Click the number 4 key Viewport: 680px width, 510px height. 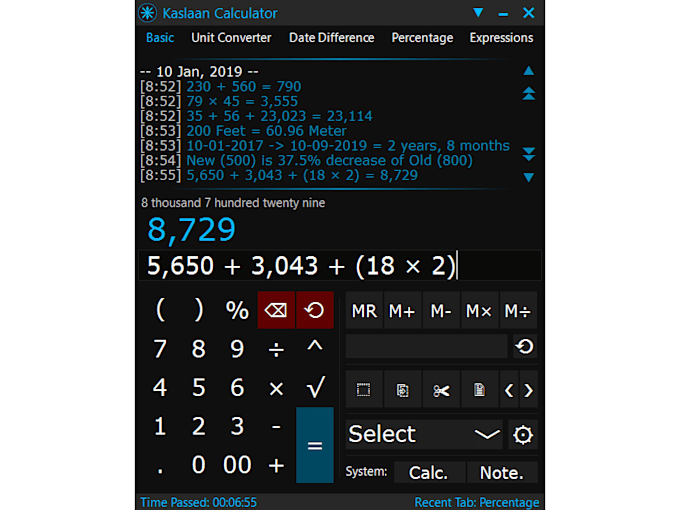(160, 388)
